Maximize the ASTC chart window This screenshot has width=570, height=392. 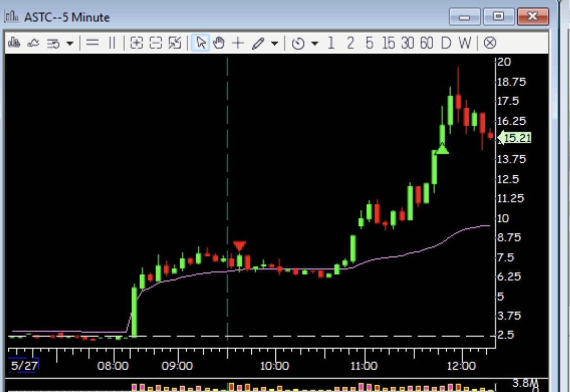click(x=498, y=17)
